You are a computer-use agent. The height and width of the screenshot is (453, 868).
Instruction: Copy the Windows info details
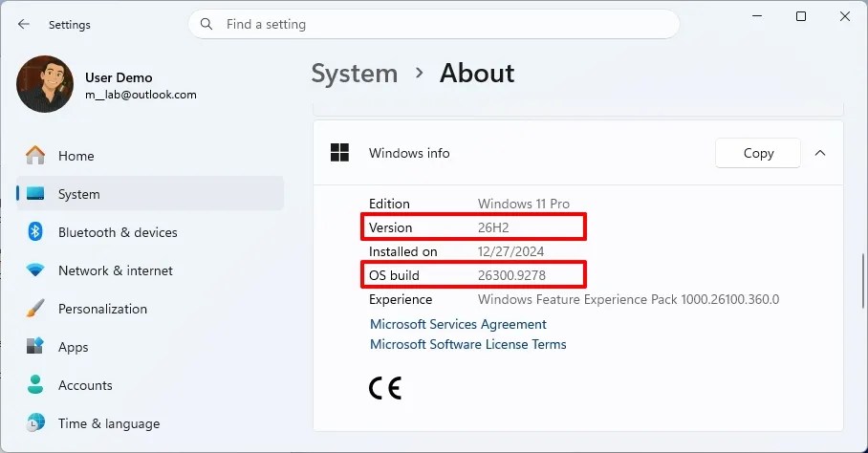(x=758, y=153)
